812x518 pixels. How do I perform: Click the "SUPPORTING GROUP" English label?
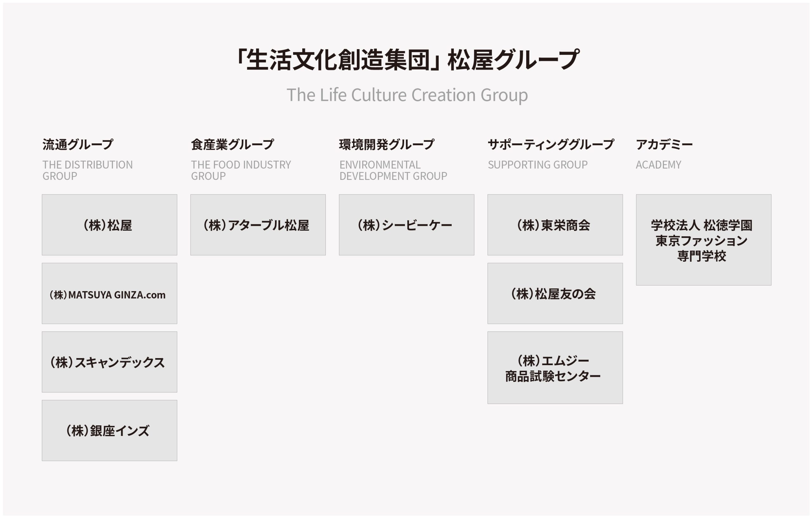(x=538, y=165)
